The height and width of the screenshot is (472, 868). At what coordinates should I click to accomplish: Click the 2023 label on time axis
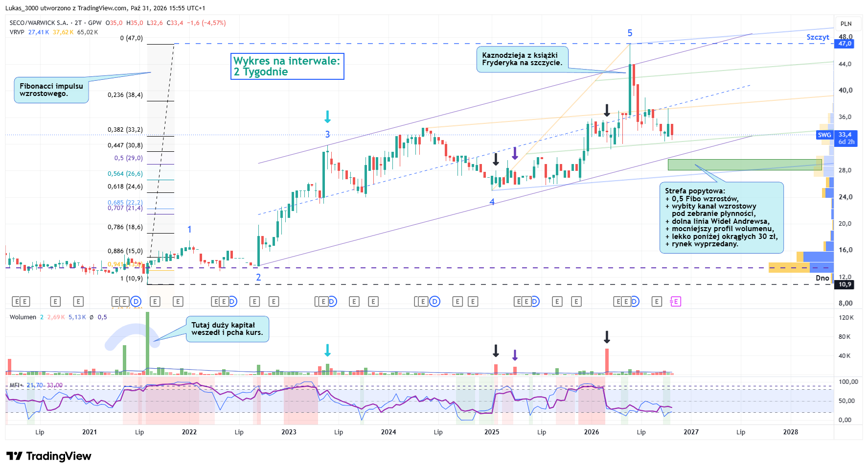click(289, 432)
